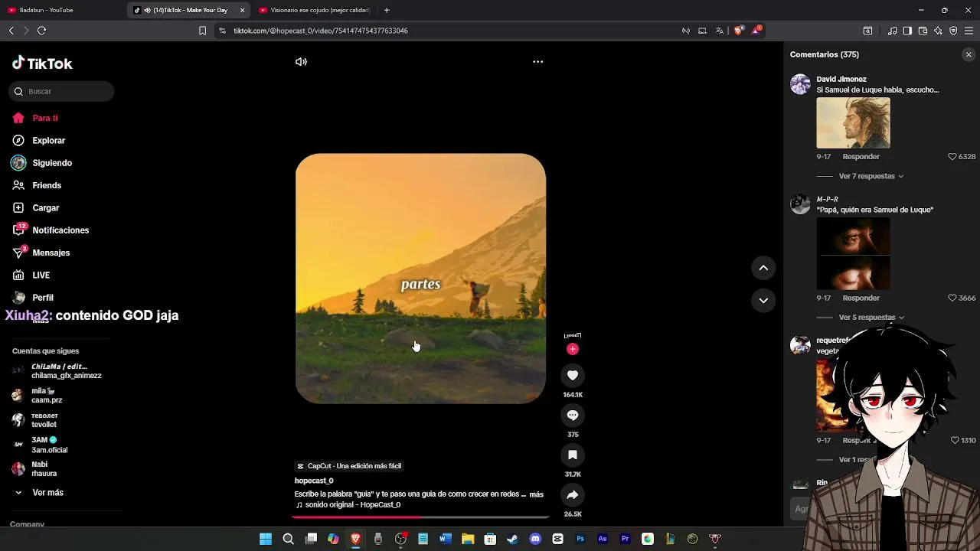Image resolution: width=980 pixels, height=551 pixels.
Task: Open the browser sidebar panel toggle
Action: [x=907, y=31]
